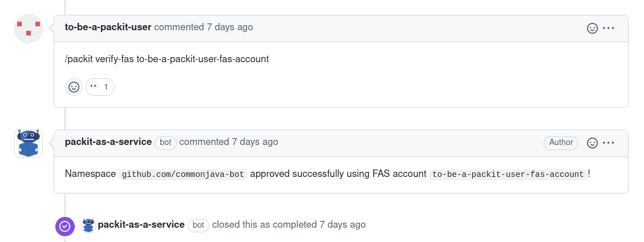Toggle the eyes reaction with count 1
Screen dimensions: 644x242
tap(100, 87)
